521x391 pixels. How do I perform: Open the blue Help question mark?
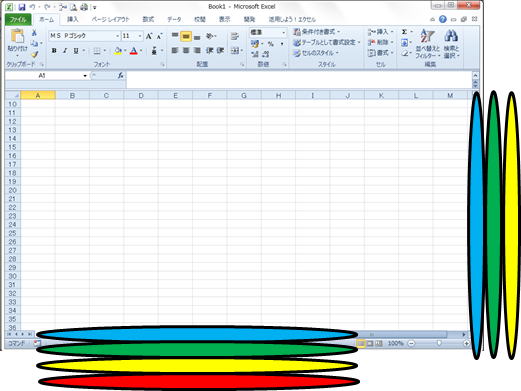click(x=443, y=19)
